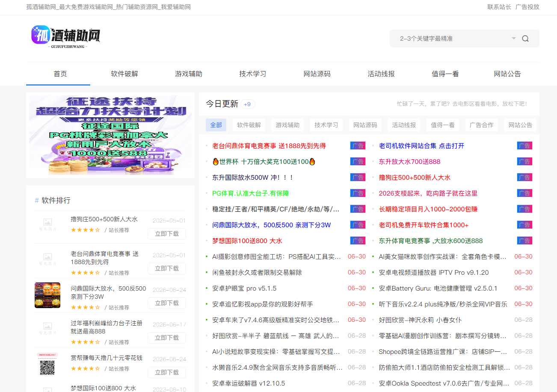Open 好图欣赏-神沢永莉 小春女仆 article

420,320
